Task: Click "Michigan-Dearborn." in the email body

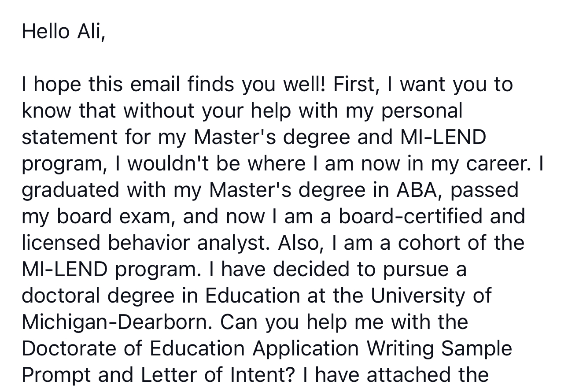Action: pyautogui.click(x=117, y=322)
